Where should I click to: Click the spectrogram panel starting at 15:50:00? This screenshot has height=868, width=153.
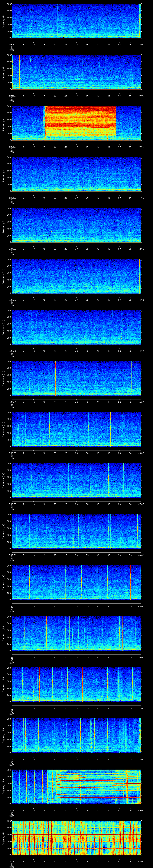click(77, 685)
